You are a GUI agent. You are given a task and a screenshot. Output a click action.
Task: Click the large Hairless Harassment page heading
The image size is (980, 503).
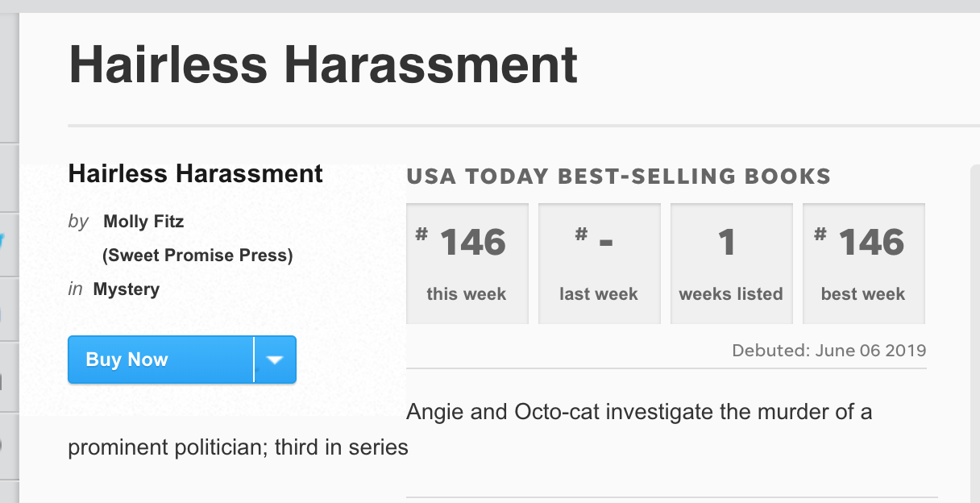[323, 64]
